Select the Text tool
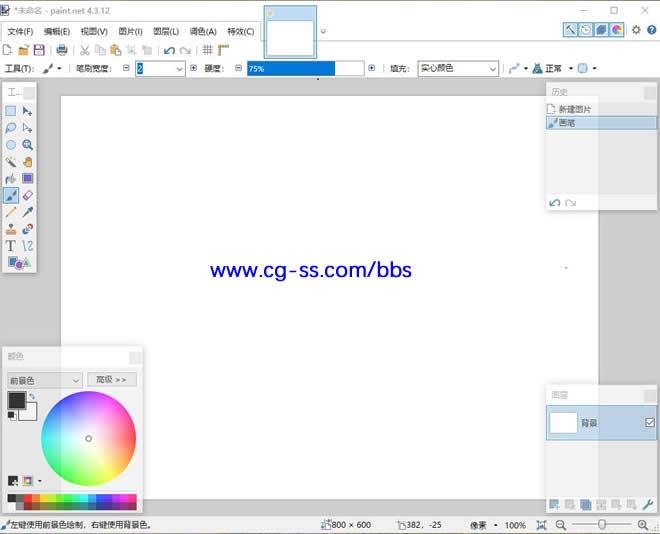660x534 pixels. [x=11, y=246]
